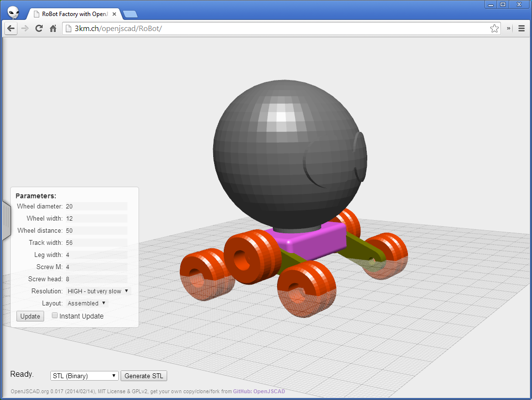Select the RoBot Factory browser tab
Viewport: 532px width, 400px height.
73,14
